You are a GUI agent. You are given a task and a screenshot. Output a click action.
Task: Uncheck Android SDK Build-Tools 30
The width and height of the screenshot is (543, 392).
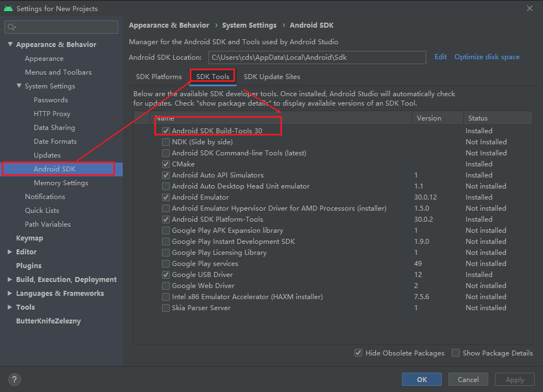(x=166, y=131)
